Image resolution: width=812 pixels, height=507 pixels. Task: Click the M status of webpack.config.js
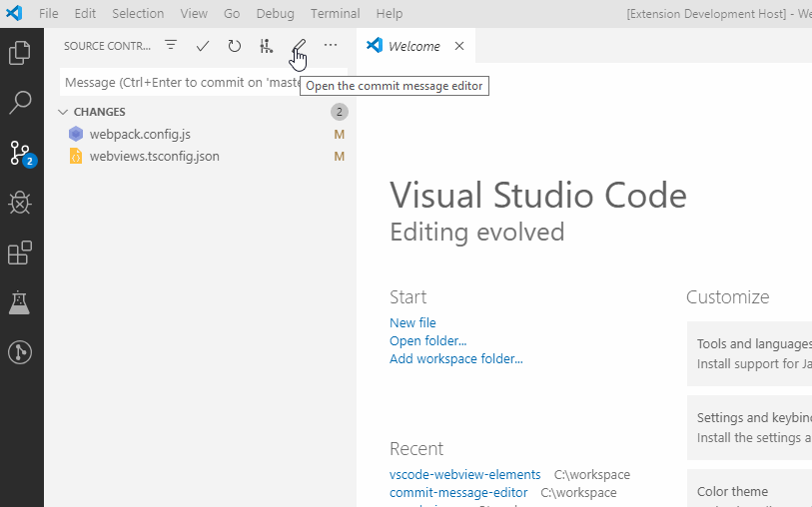(x=340, y=135)
